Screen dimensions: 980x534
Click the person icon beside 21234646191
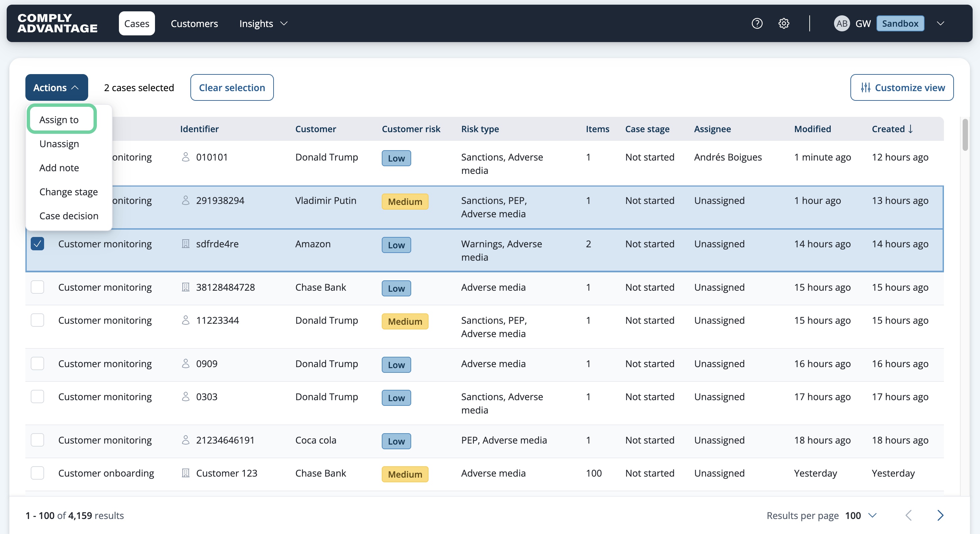(186, 440)
